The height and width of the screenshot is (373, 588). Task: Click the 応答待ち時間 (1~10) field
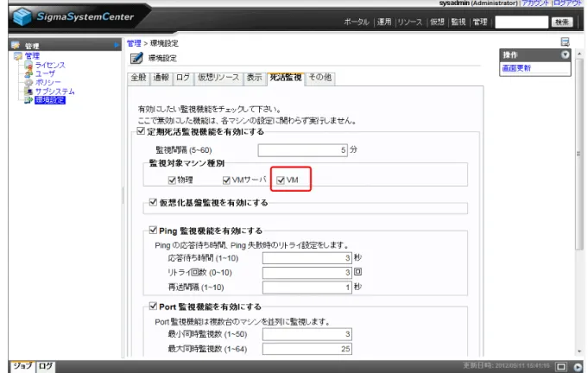pos(307,258)
